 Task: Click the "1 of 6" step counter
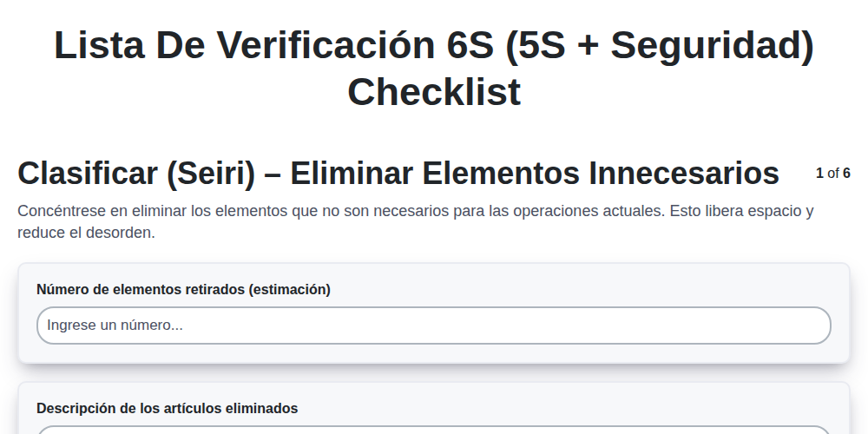pos(832,174)
